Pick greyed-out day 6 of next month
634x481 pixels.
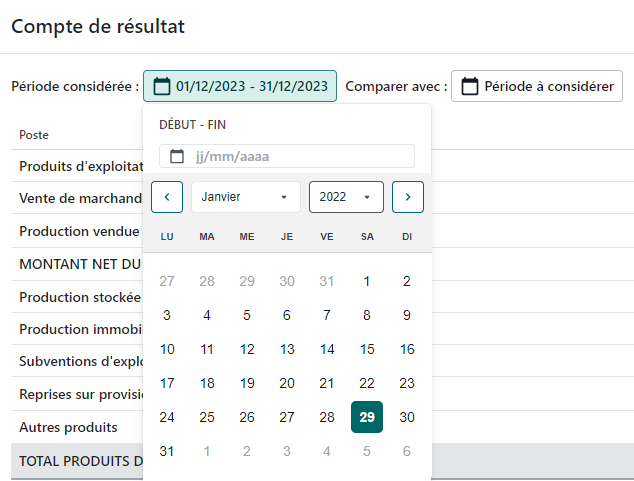point(407,451)
